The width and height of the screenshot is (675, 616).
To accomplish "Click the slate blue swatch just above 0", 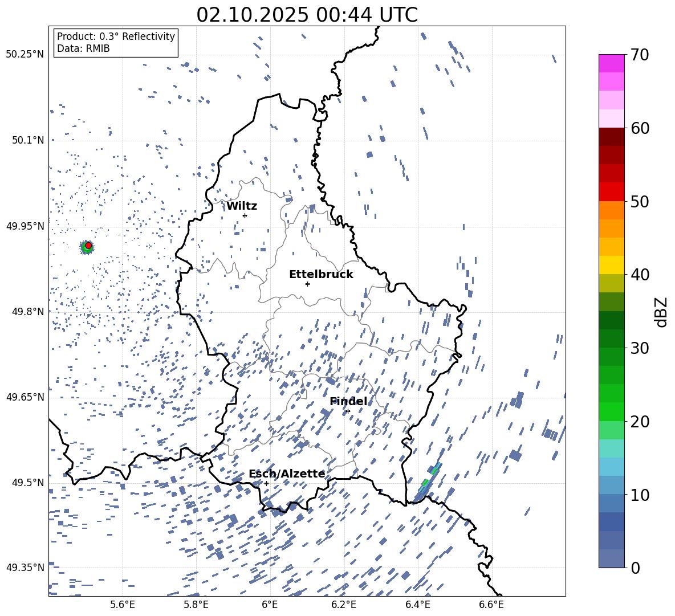I will pyautogui.click(x=611, y=559).
